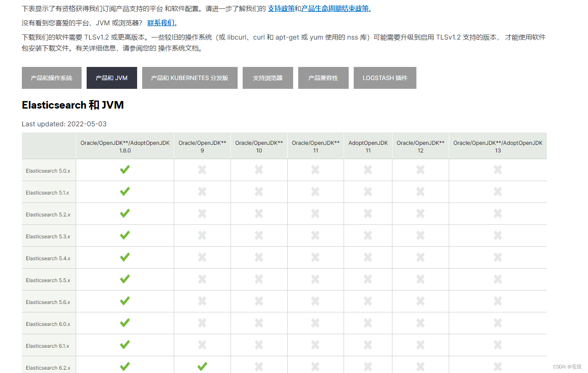Click green check for Elasticsearch 5.3.x JDK 1.8.0

click(x=125, y=235)
